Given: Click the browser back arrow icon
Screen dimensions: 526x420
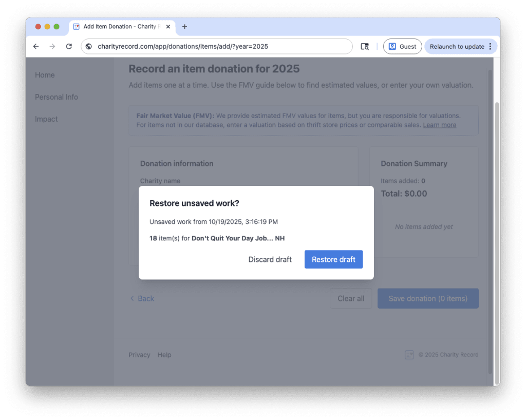Looking at the screenshot, I should point(36,47).
